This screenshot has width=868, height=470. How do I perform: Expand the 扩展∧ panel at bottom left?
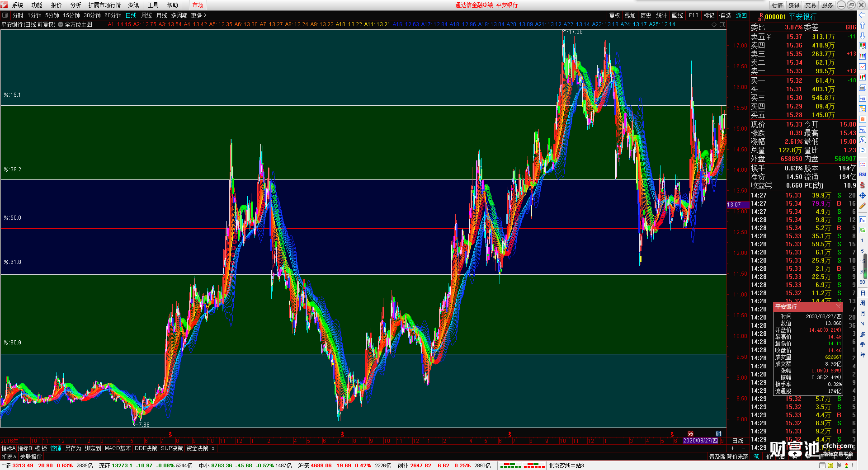(x=9, y=457)
